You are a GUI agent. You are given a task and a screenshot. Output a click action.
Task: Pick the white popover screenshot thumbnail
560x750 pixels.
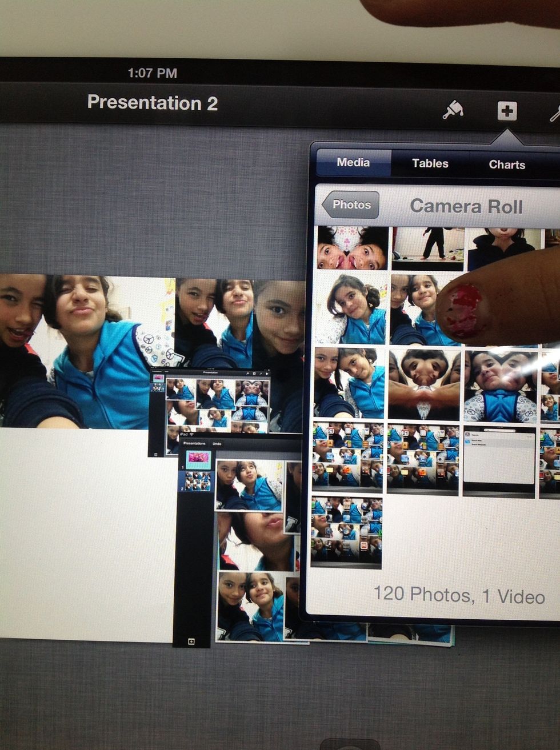tap(499, 460)
